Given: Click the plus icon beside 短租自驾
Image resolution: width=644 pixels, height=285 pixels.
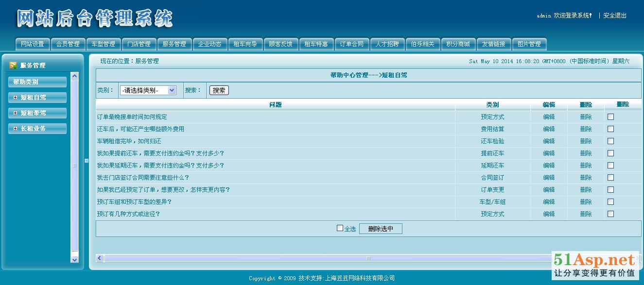Looking at the screenshot, I should click(16, 98).
